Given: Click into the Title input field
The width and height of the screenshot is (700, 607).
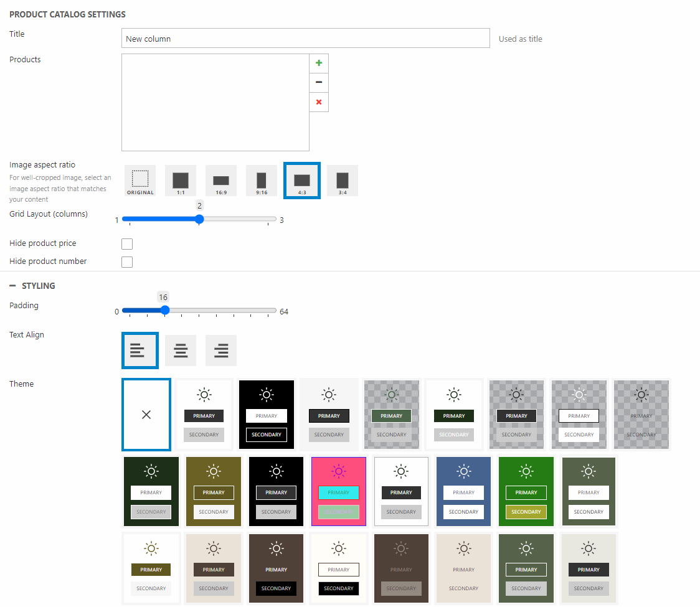Looking at the screenshot, I should point(305,39).
